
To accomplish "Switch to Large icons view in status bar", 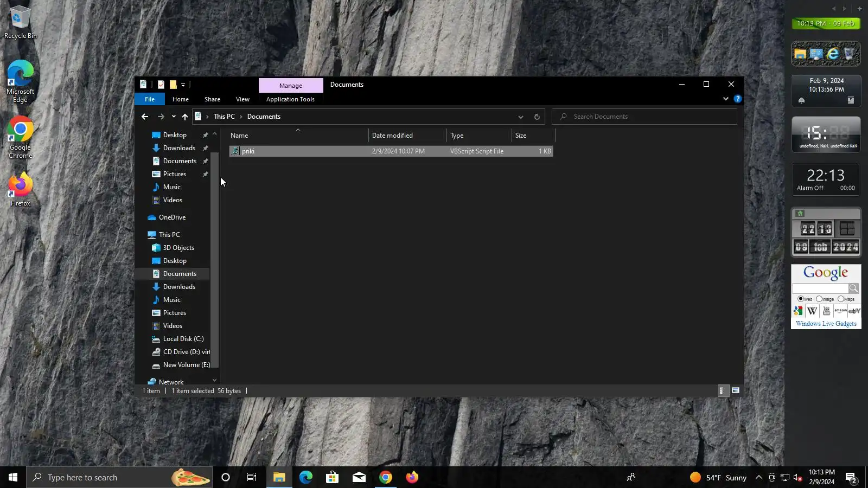I will point(736,390).
